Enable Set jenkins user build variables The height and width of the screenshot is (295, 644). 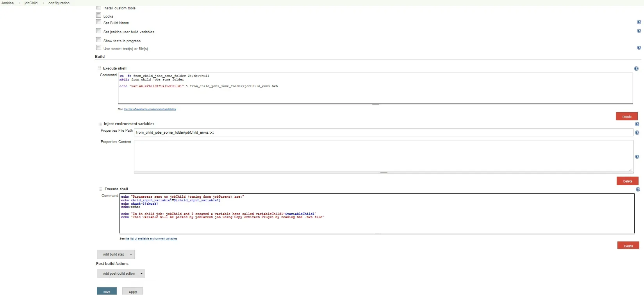point(99,31)
